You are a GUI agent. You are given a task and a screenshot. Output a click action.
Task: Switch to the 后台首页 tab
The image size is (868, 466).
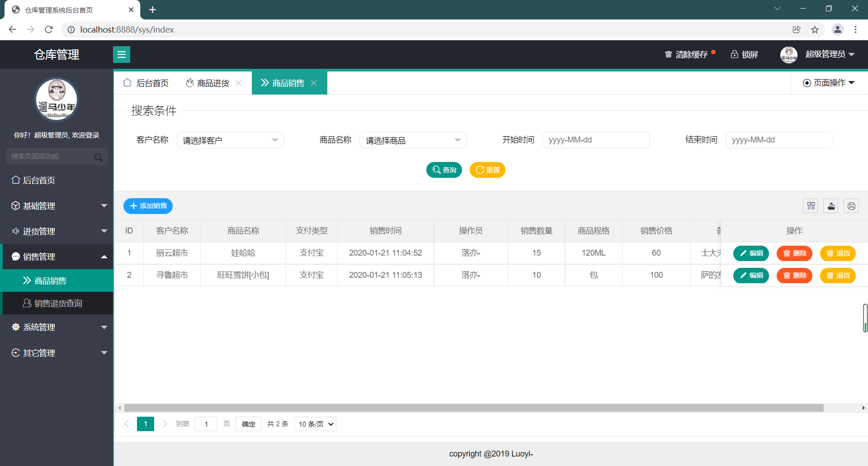(x=146, y=83)
